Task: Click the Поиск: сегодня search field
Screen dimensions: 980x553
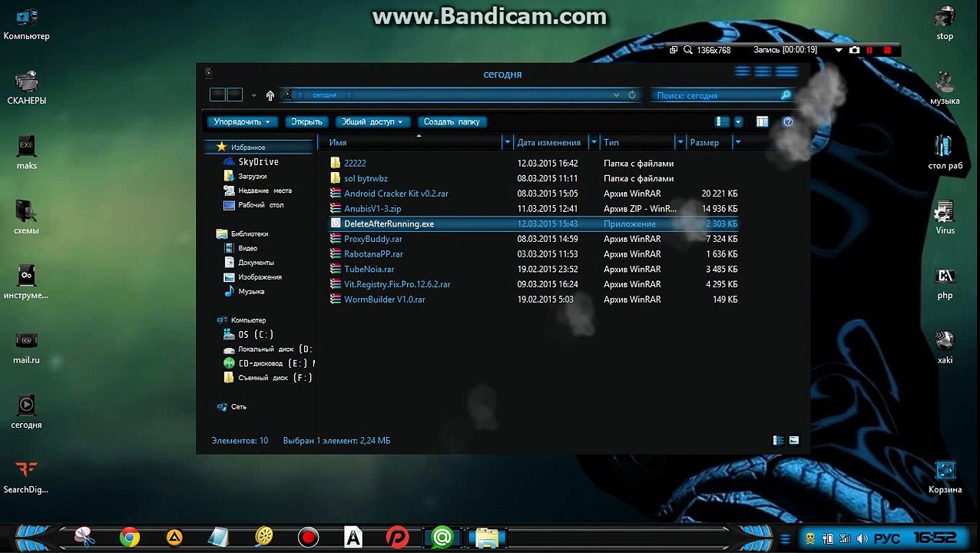Action: pyautogui.click(x=722, y=95)
